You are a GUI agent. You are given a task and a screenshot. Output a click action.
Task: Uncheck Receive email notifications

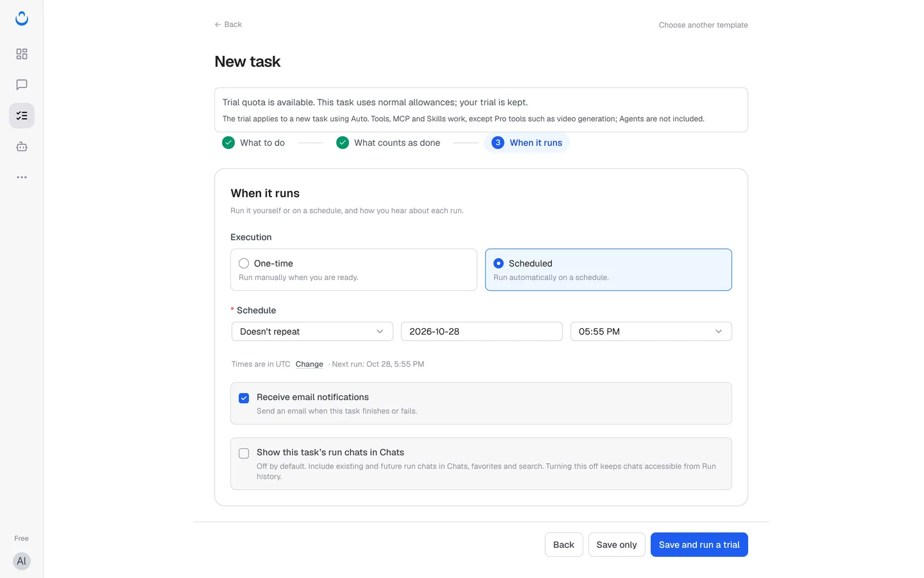pyautogui.click(x=244, y=398)
